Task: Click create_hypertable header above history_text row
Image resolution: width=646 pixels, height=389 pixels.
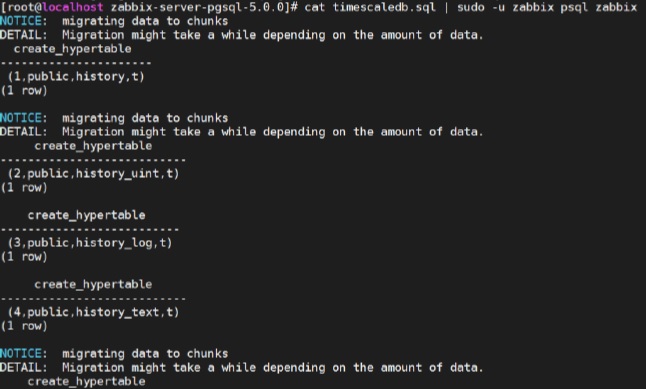Action: click(93, 284)
